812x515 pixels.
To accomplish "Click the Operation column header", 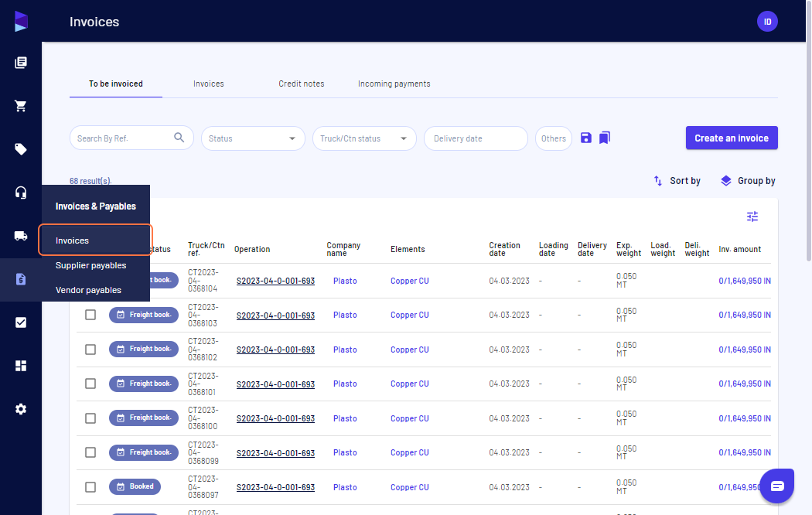I will click(x=252, y=249).
